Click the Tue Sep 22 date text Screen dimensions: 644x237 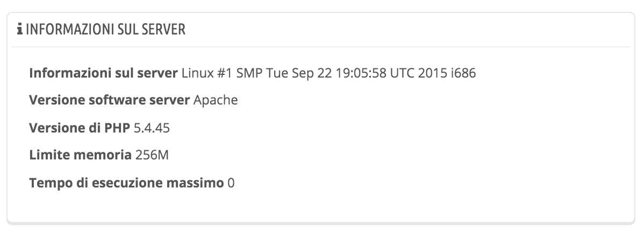point(297,73)
